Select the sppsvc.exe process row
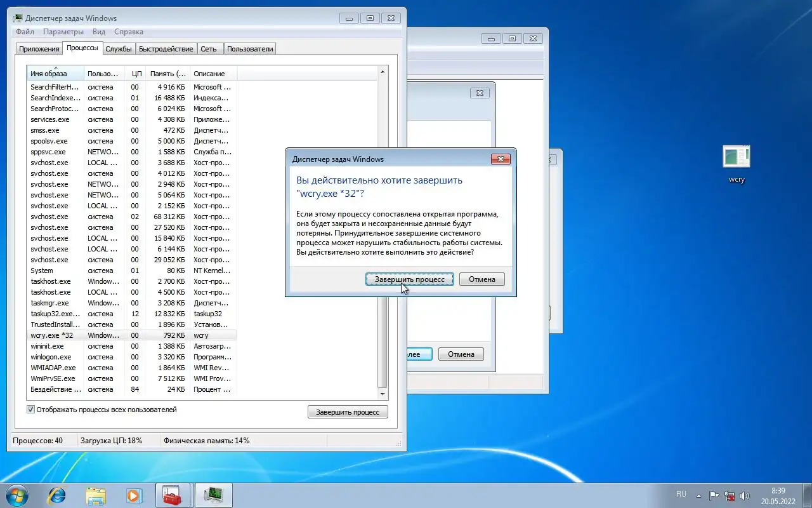The height and width of the screenshot is (508, 812). (x=132, y=152)
